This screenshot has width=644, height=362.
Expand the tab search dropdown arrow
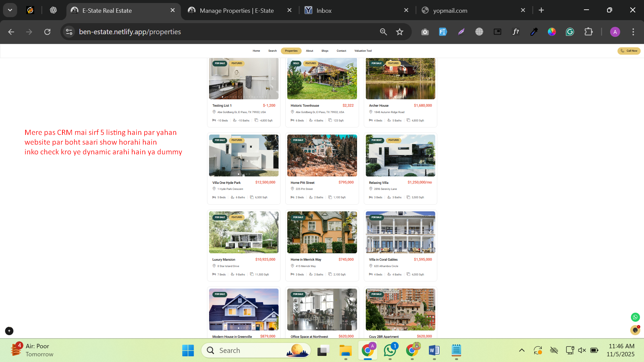(x=10, y=10)
